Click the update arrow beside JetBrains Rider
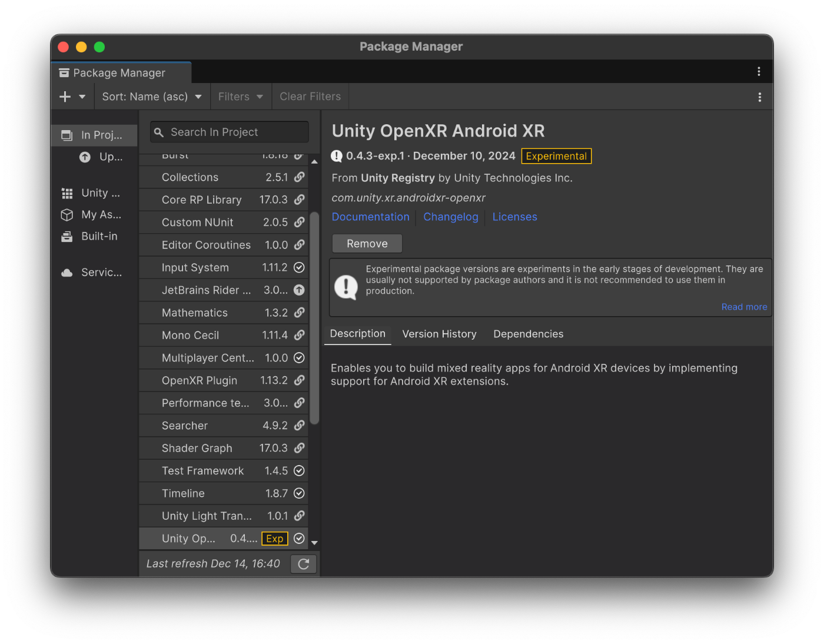 299,290
